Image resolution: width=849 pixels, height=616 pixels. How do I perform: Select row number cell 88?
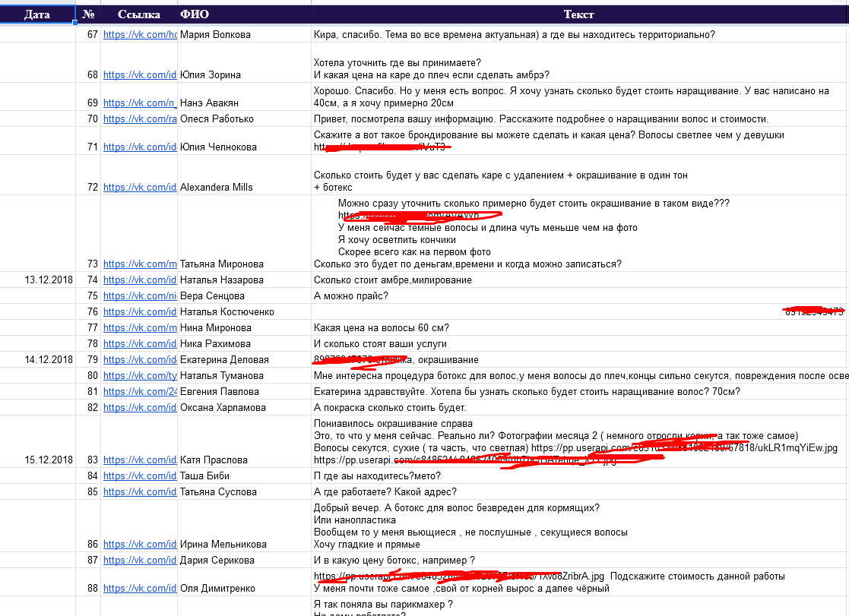[x=88, y=583]
